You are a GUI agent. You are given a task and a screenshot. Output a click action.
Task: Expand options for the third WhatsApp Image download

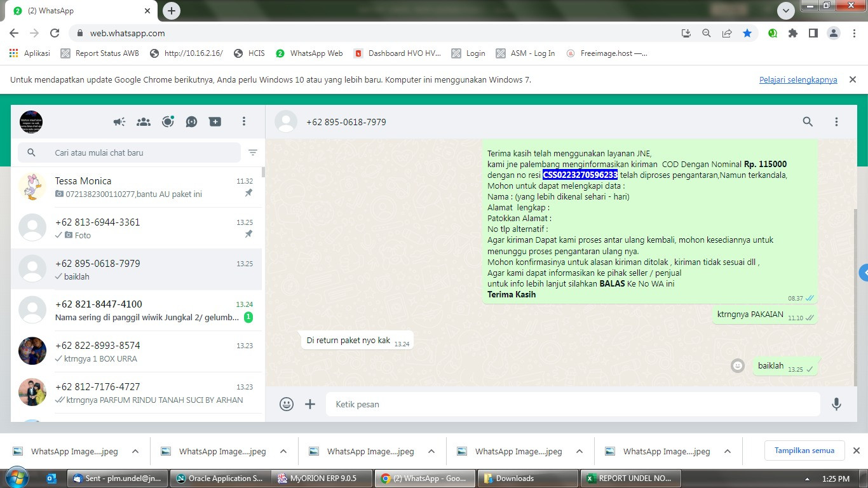pyautogui.click(x=431, y=451)
